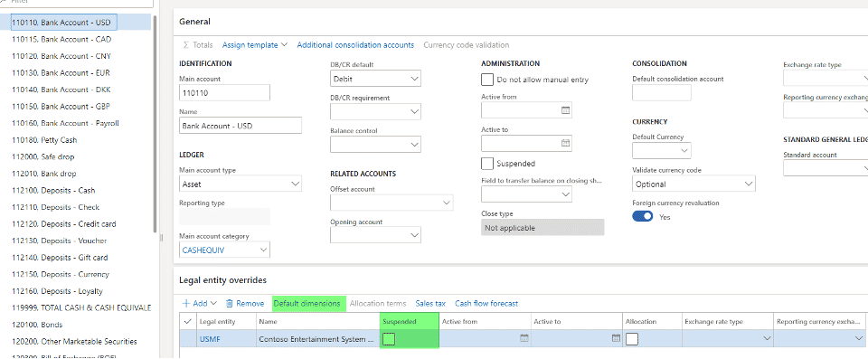Viewport: 868px width, 359px height.
Task: Click the Contoso Entertainment System name cell
Action: (317, 338)
